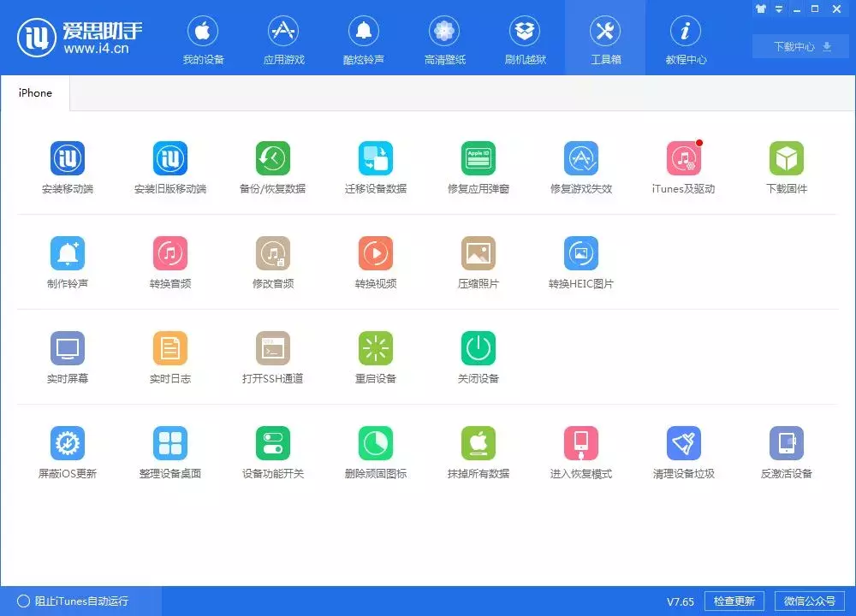Click the 爱思助手 logo
The image size is (856, 616).
80,38
